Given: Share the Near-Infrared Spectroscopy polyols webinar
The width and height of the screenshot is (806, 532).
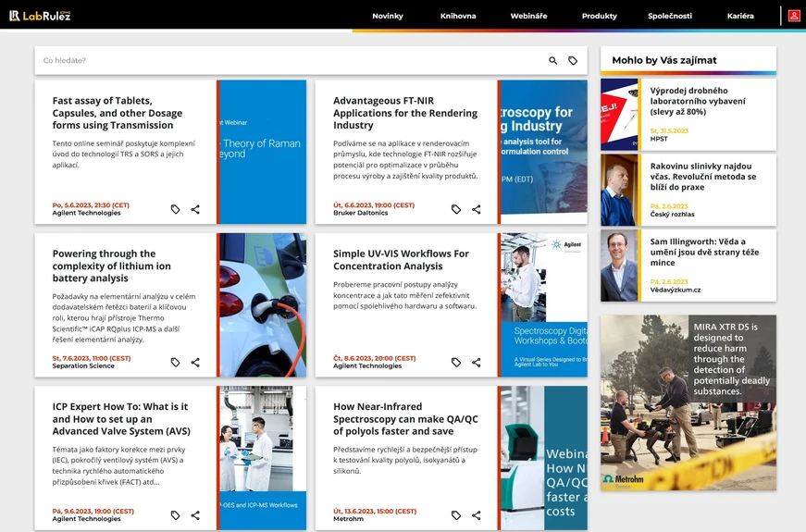Looking at the screenshot, I should (x=476, y=515).
